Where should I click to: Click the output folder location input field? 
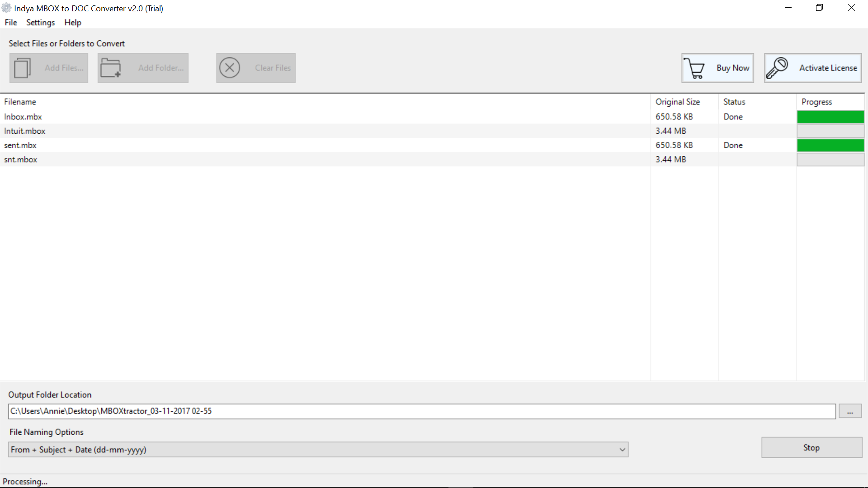[421, 411]
